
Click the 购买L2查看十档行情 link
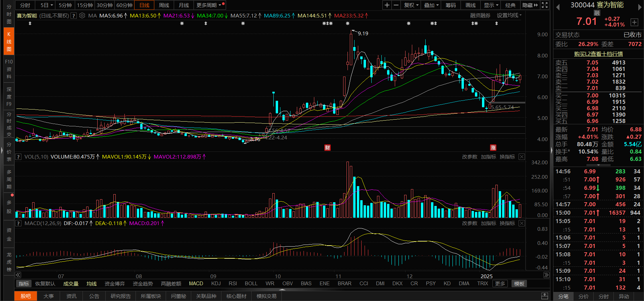598,54
